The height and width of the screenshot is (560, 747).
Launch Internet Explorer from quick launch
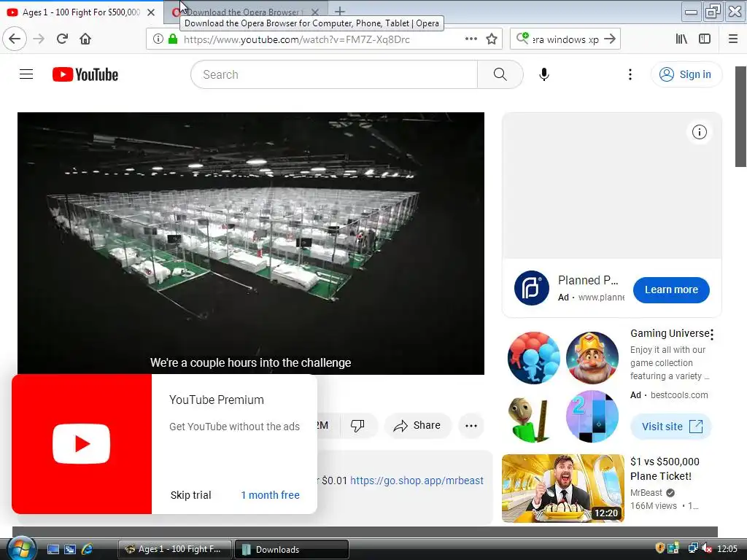point(88,549)
